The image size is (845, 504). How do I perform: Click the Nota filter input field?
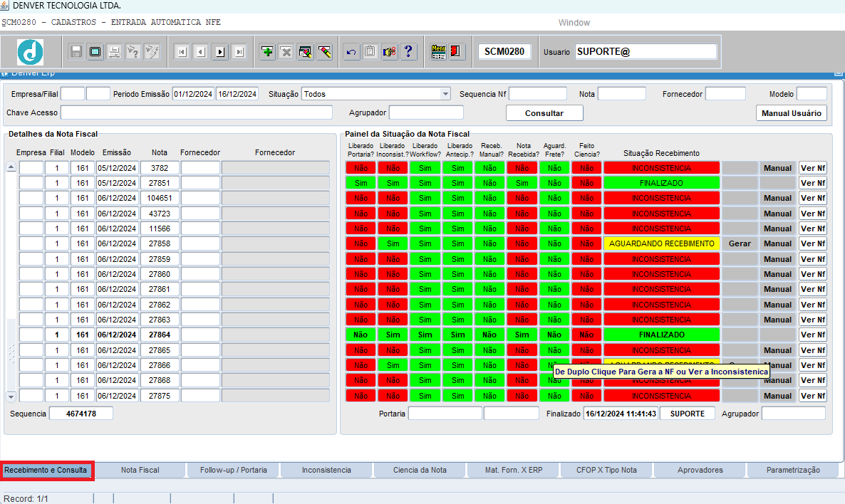coord(621,94)
